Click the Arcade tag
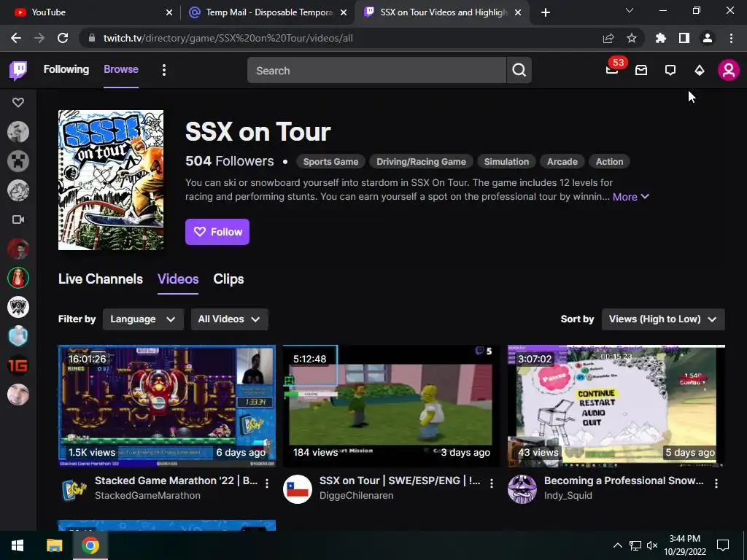The image size is (747, 560). (x=562, y=162)
